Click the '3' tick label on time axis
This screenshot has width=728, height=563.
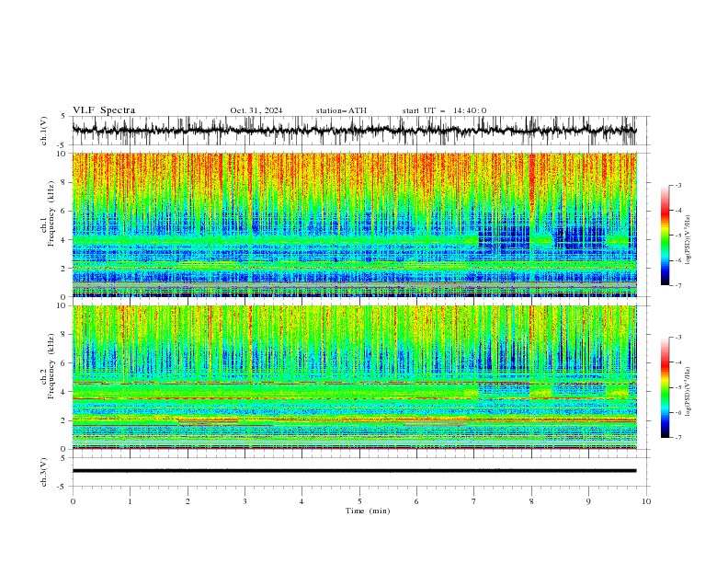(x=245, y=501)
